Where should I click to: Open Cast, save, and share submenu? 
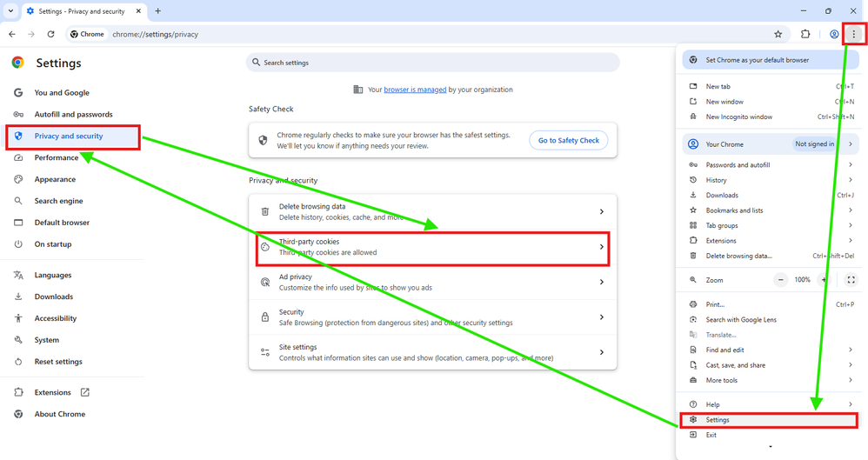[771, 365]
